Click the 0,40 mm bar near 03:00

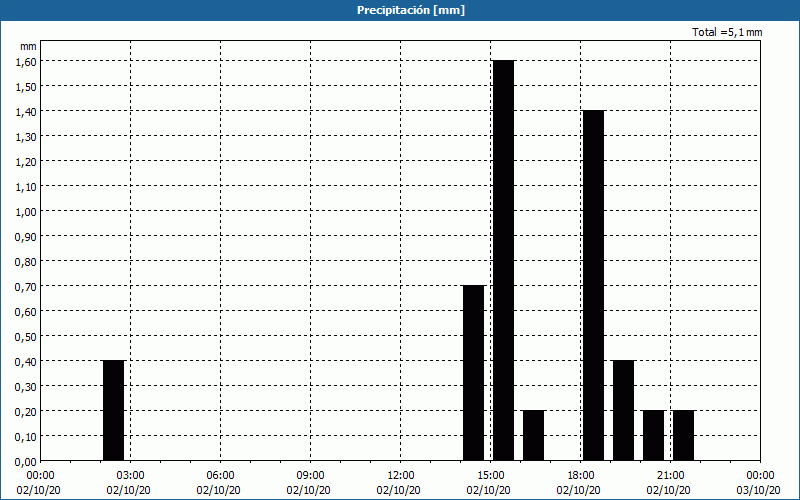[113, 410]
